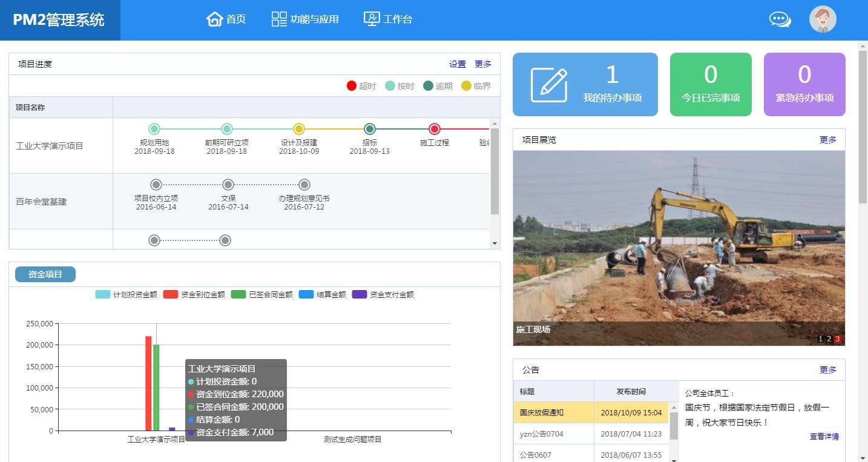The width and height of the screenshot is (868, 462).
Task: Click the 施工过程 red milestone node
Action: [434, 129]
